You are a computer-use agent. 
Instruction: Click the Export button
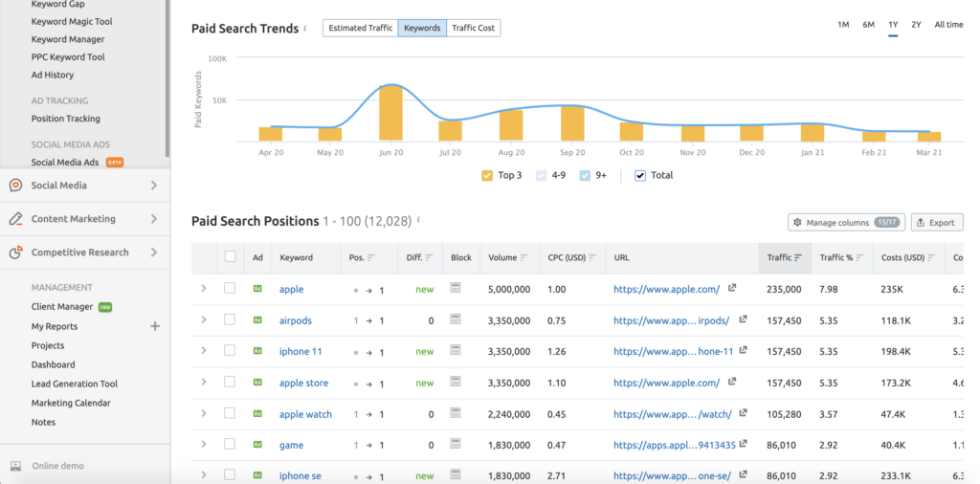937,222
